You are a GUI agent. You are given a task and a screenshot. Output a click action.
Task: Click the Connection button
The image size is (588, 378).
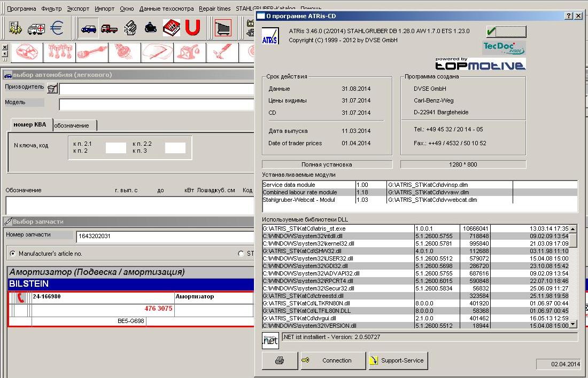[x=333, y=360]
